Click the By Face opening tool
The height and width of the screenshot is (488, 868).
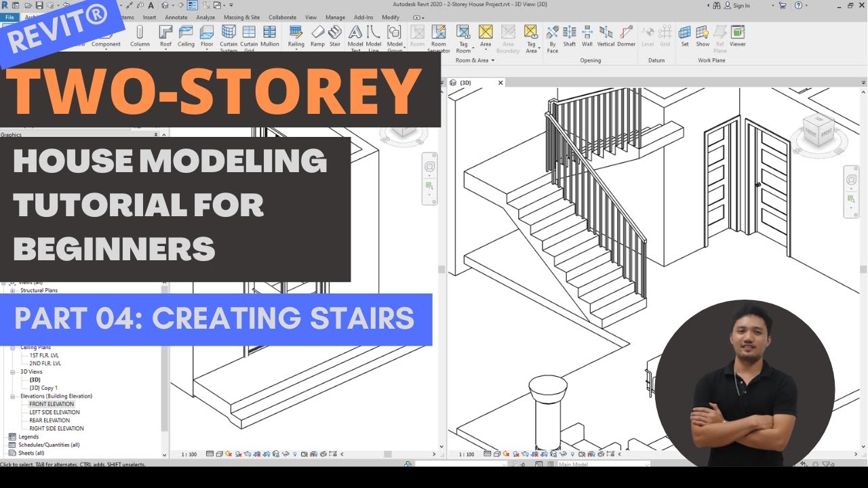[553, 37]
